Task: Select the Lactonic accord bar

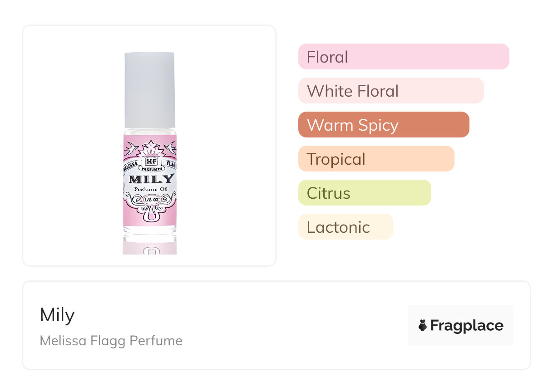Action: [346, 227]
